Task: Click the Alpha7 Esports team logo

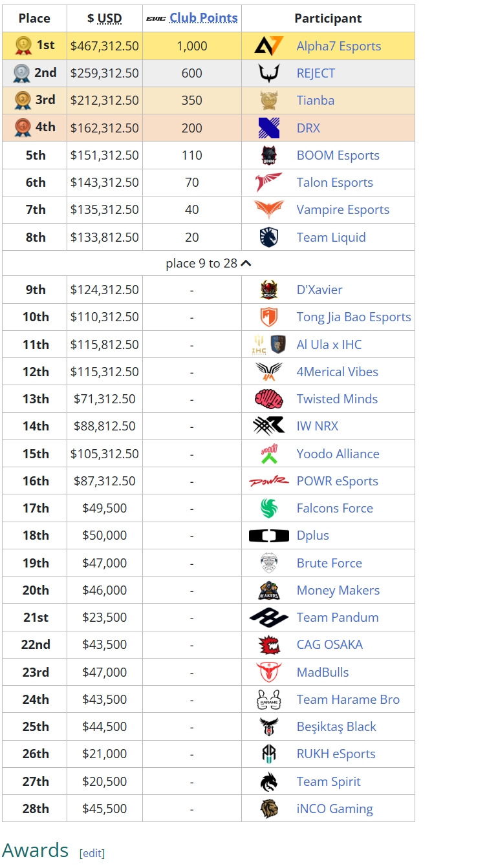Action: click(x=268, y=46)
